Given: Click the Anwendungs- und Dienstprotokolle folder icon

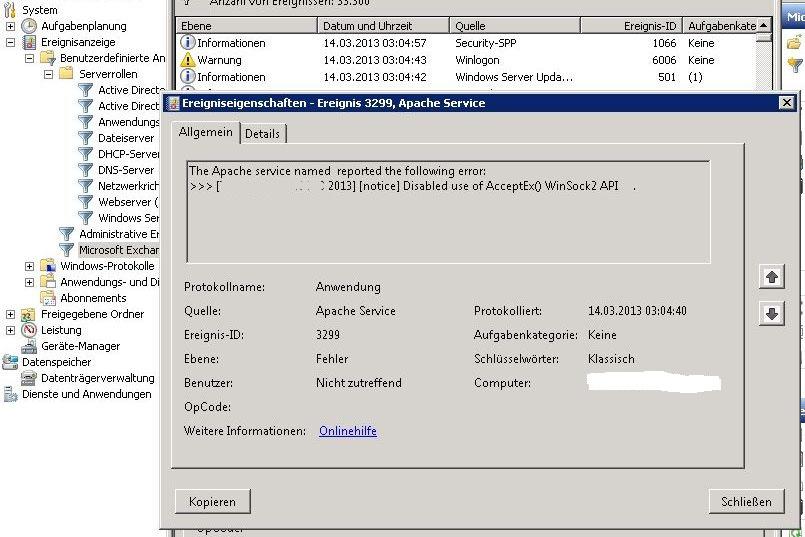Looking at the screenshot, I should click(48, 282).
